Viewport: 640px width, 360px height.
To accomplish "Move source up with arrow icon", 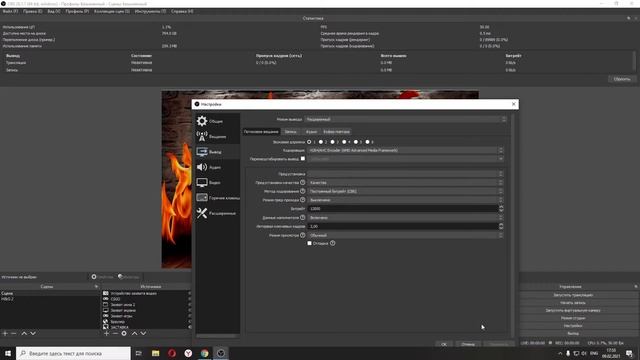I will click(134, 333).
